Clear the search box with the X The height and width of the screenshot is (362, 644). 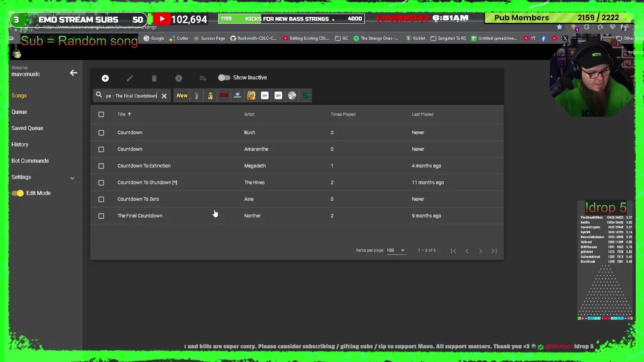[x=164, y=96]
